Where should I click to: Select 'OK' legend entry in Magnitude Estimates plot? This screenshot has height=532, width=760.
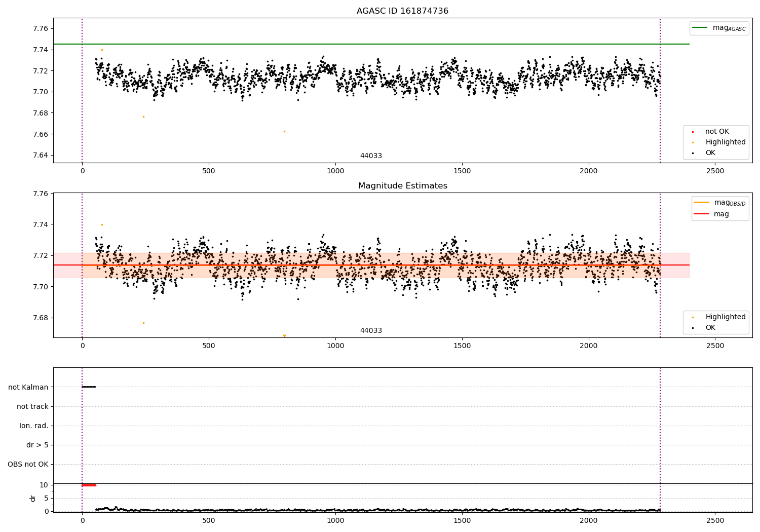click(x=710, y=327)
